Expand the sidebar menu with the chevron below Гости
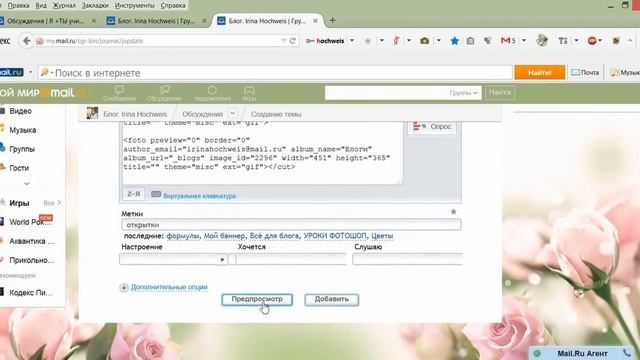The width and height of the screenshot is (640, 360). pyautogui.click(x=27, y=184)
